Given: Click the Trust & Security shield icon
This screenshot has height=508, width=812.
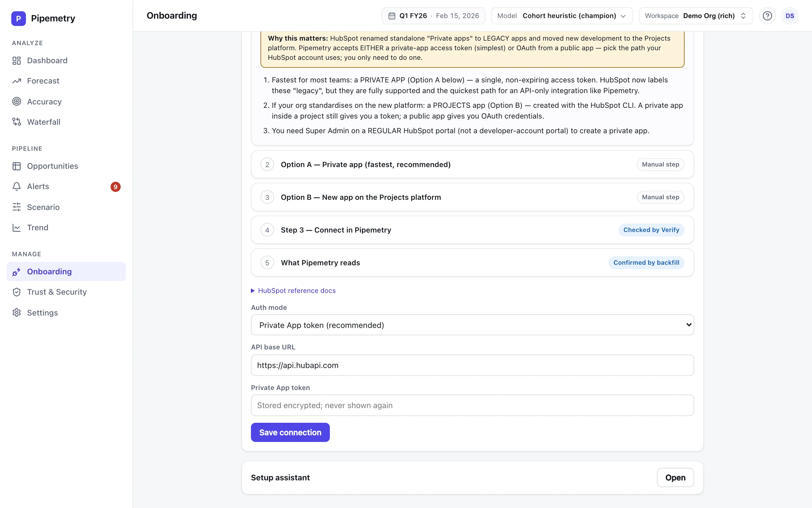Looking at the screenshot, I should point(16,292).
